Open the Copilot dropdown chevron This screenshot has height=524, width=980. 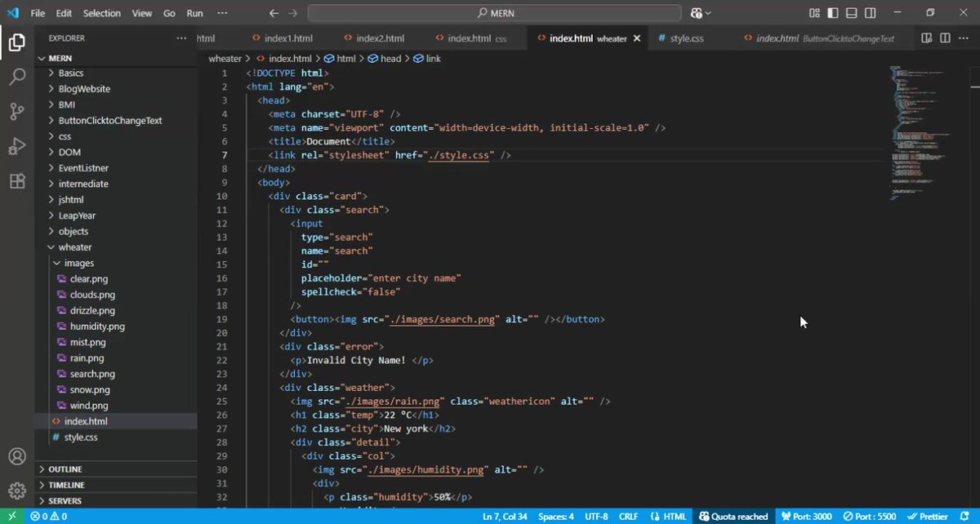(x=708, y=13)
